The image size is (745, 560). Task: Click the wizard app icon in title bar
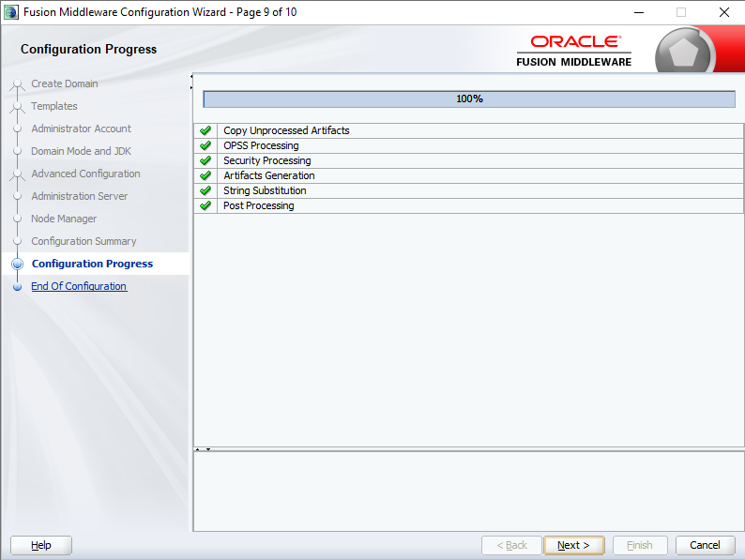[x=11, y=12]
